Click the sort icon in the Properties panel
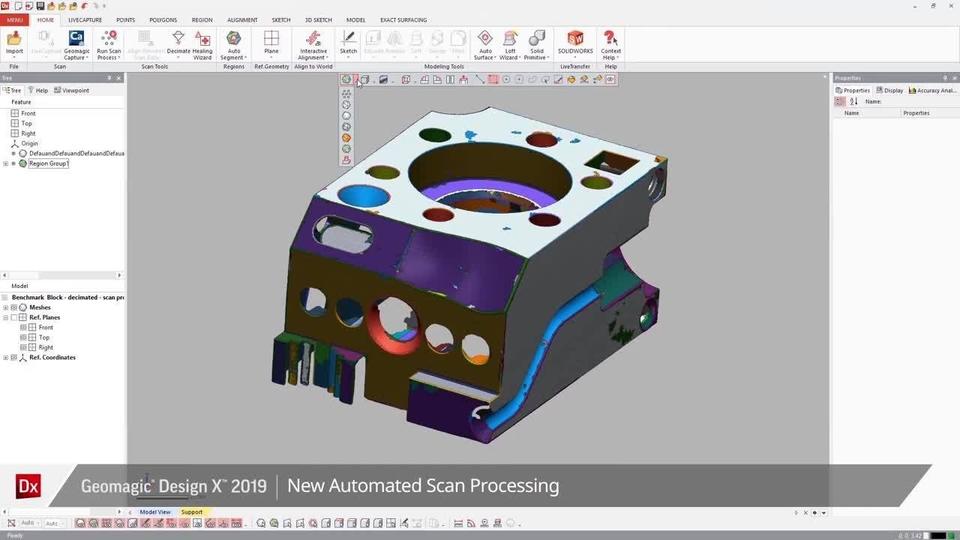This screenshot has width=960, height=540. click(x=853, y=102)
